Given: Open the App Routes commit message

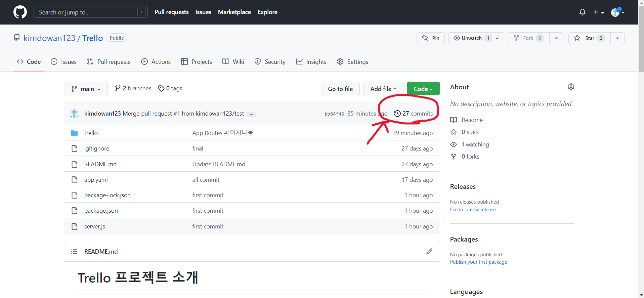Looking at the screenshot, I should click(x=223, y=133).
